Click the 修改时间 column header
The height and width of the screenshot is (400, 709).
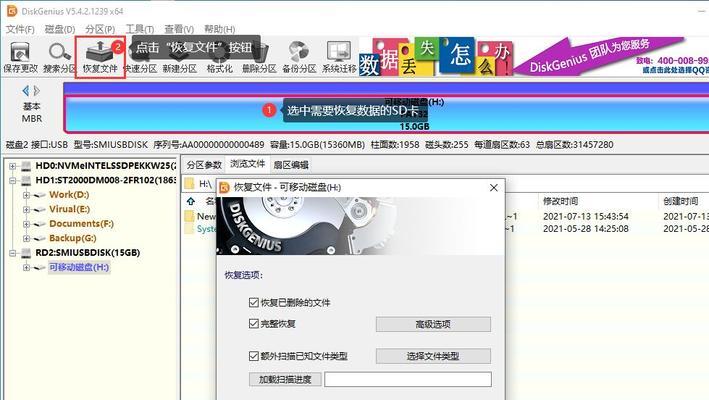(x=561, y=201)
